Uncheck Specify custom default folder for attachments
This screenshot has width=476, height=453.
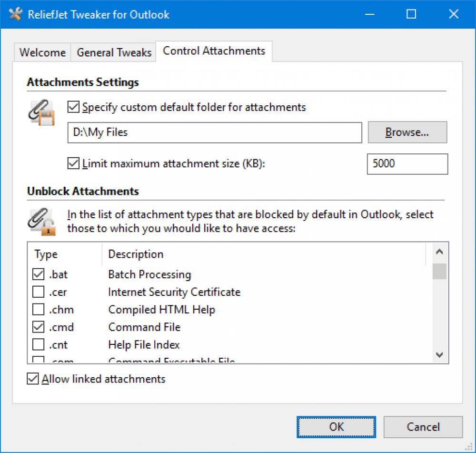(x=72, y=107)
